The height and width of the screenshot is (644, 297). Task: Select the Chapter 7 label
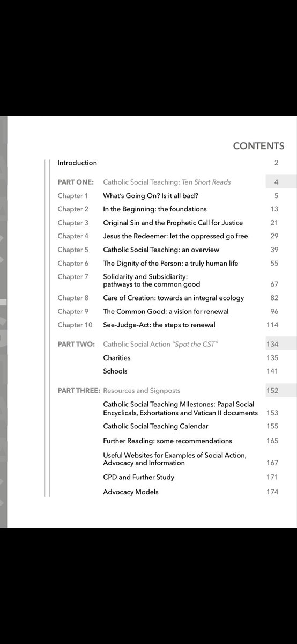tap(73, 277)
